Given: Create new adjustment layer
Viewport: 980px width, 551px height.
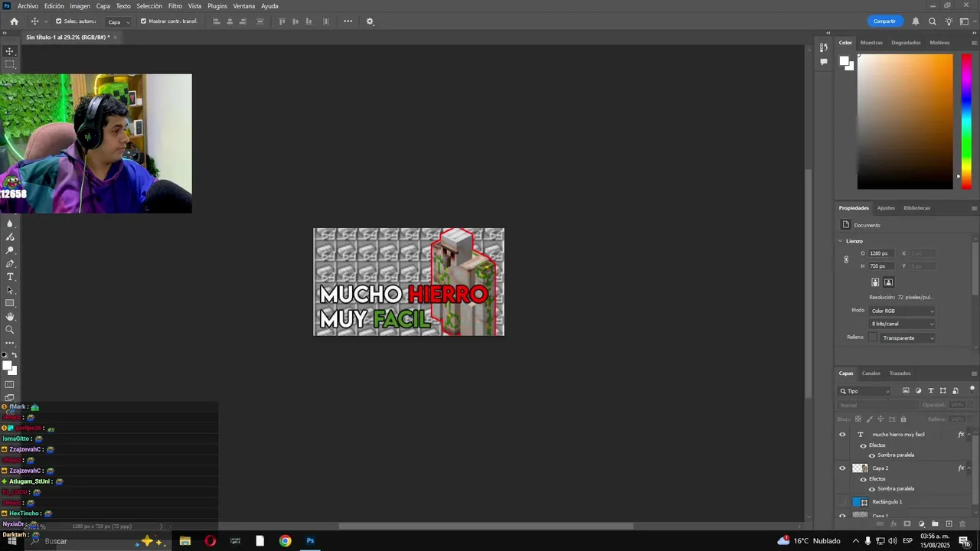Looking at the screenshot, I should [921, 523].
